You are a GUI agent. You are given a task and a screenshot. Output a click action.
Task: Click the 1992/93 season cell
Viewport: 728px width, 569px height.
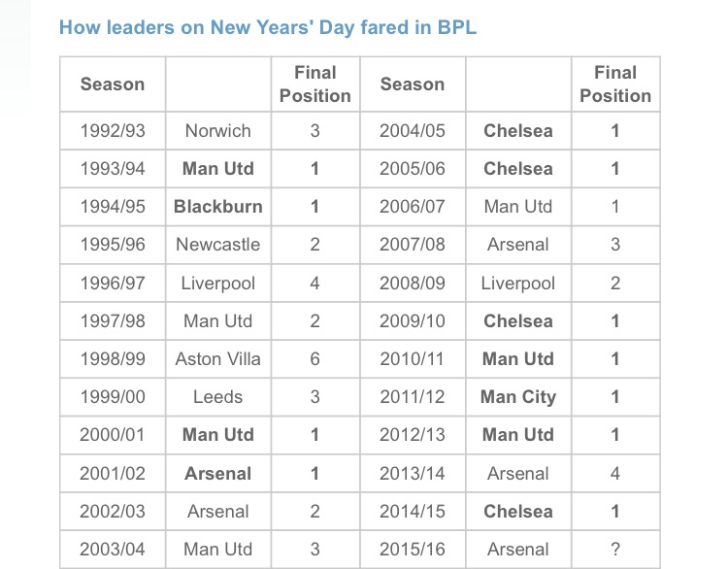point(113,131)
